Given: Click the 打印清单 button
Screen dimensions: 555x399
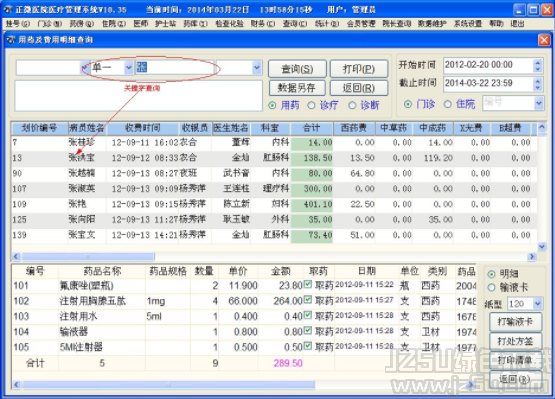Looking at the screenshot, I should click(x=515, y=360).
